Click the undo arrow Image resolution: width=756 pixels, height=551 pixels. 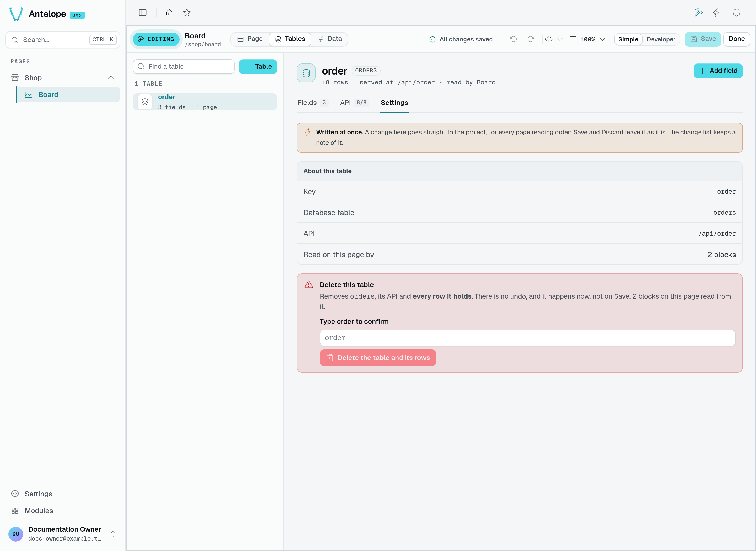[513, 39]
